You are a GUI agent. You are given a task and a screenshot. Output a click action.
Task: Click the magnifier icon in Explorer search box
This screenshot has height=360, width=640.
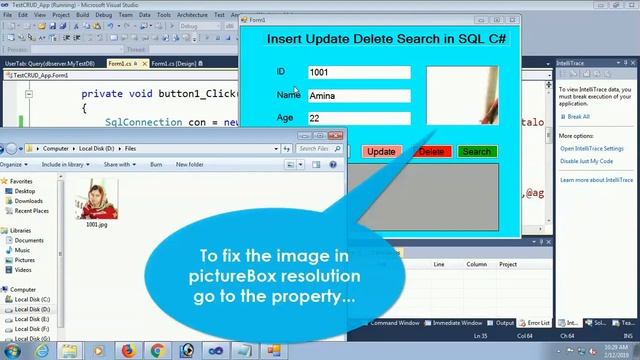pyautogui.click(x=338, y=149)
